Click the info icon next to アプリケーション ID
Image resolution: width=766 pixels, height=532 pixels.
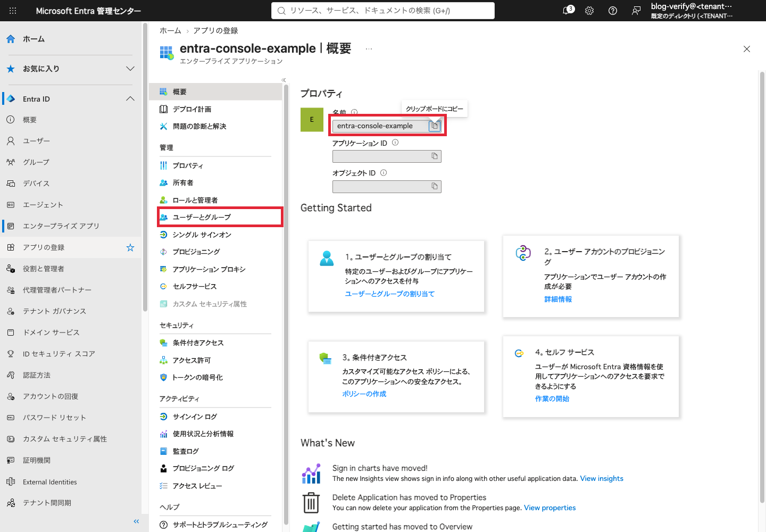pos(395,143)
